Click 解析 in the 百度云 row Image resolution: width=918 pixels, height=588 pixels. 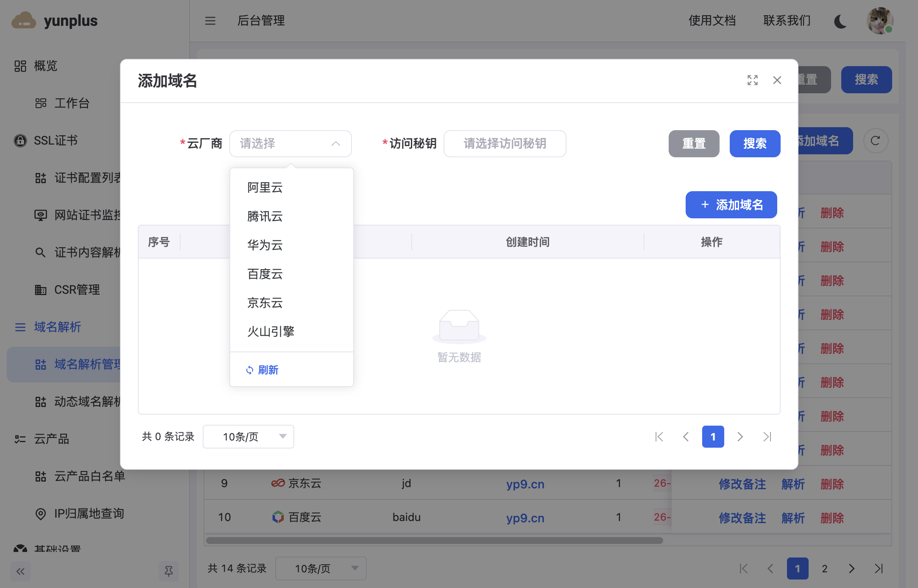793,518
